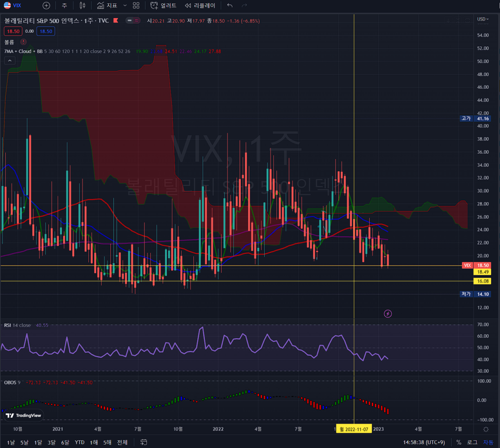
Task: Open the go-to-date icon beside 전체
Action: click(x=144, y=442)
